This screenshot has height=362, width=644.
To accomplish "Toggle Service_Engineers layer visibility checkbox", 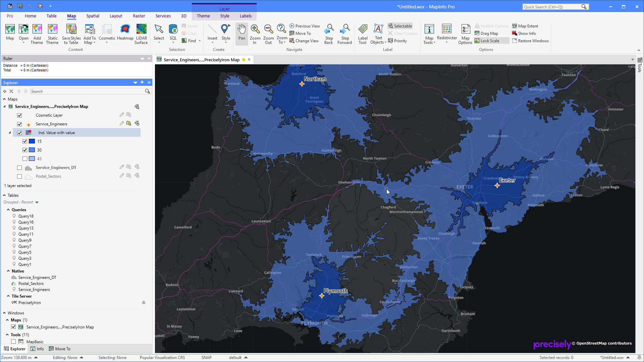I will (19, 124).
